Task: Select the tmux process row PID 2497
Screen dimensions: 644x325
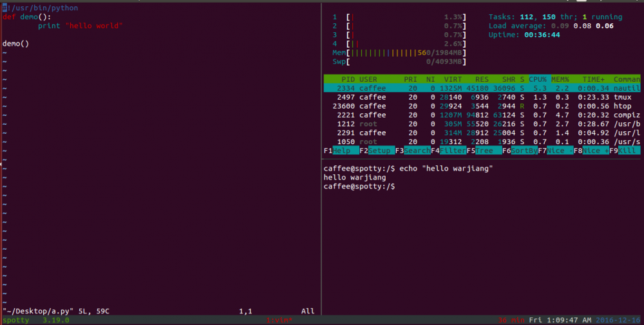Action: 482,97
